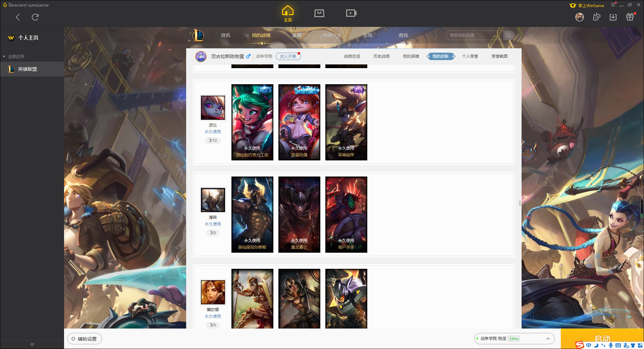Open the store box icon in top bar
This screenshot has height=349, width=644.
pos(319,13)
